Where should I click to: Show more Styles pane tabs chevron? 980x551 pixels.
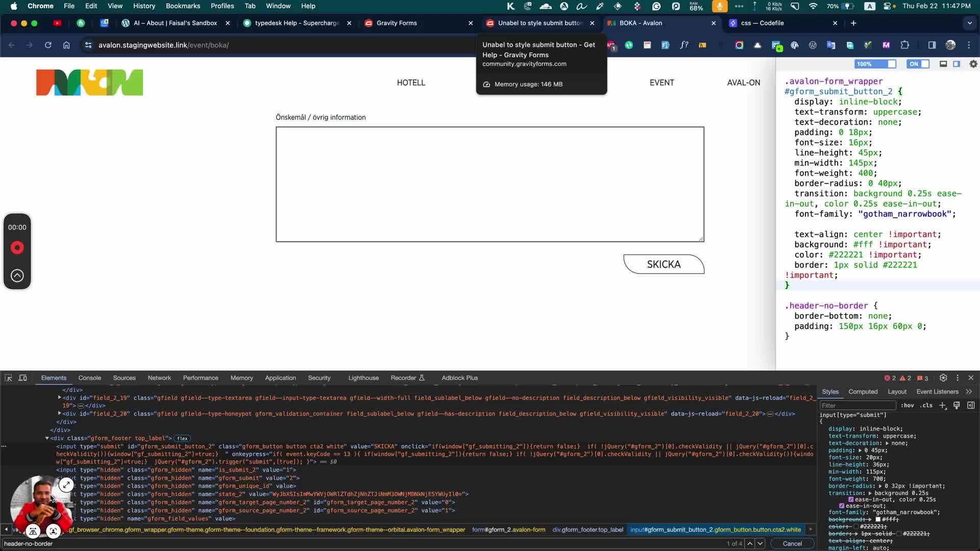pyautogui.click(x=969, y=392)
